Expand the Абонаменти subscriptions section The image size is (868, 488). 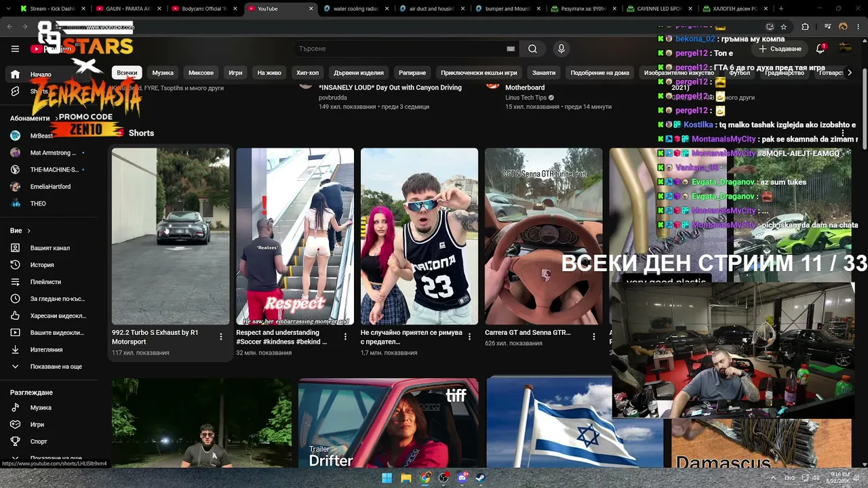click(x=34, y=119)
